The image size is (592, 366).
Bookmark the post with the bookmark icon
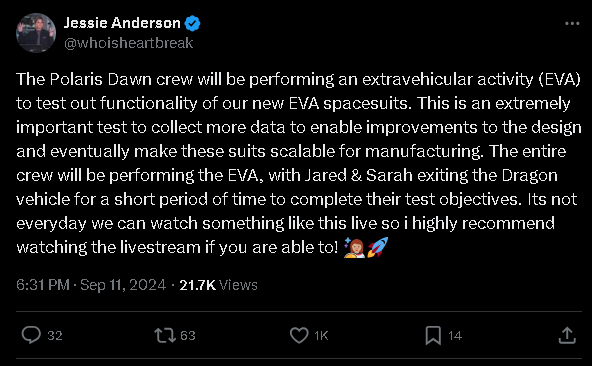[433, 335]
